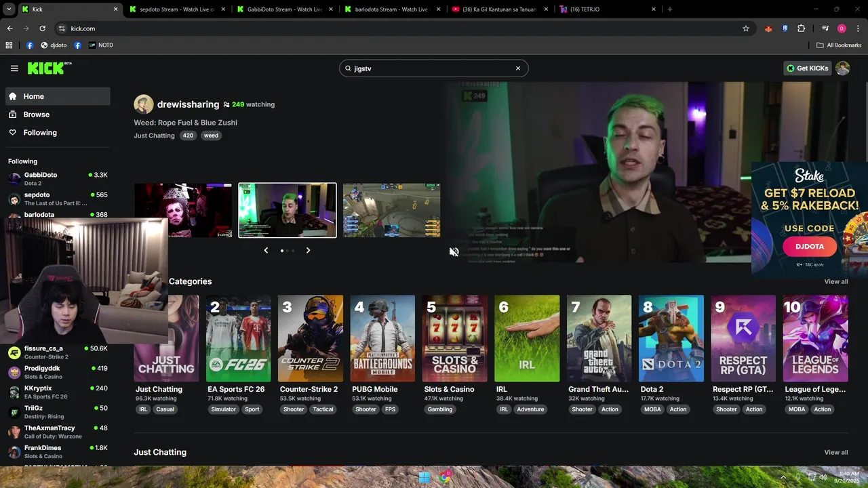Click the DJDOTA Stake promo code button
This screenshot has width=868, height=488.
[810, 247]
